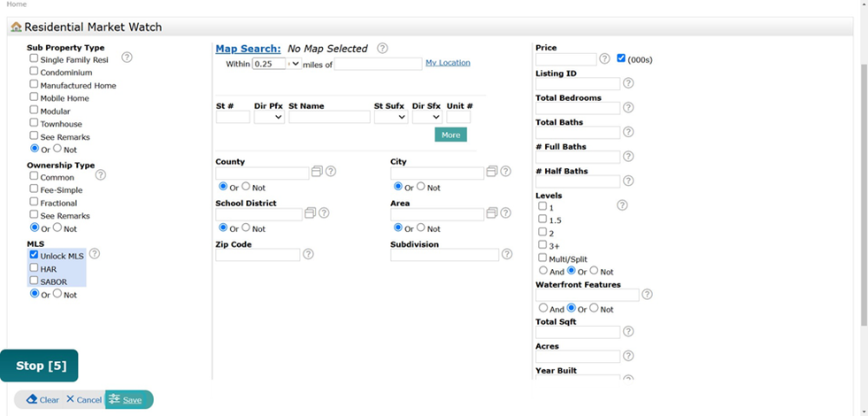868x416 pixels.
Task: Click help icon next to Area field
Action: (506, 212)
